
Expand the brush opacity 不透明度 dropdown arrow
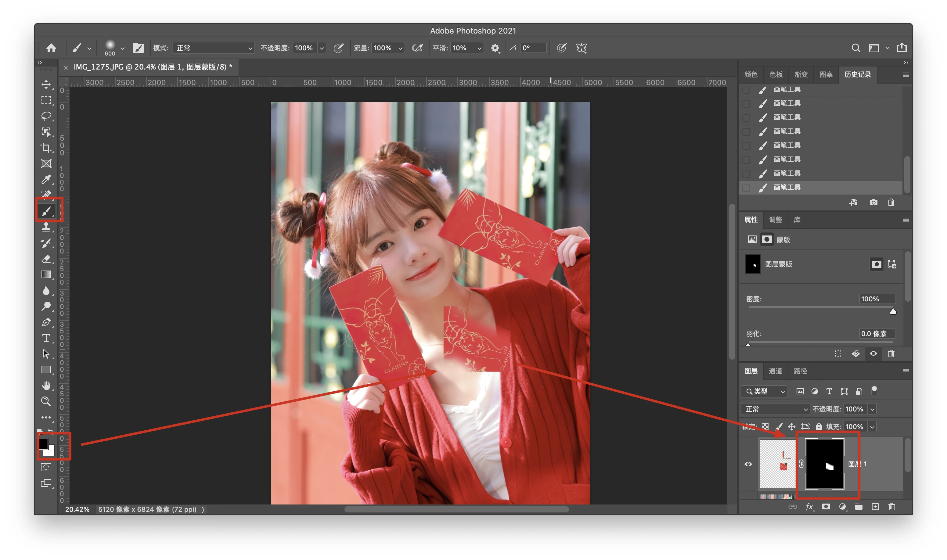pos(322,48)
